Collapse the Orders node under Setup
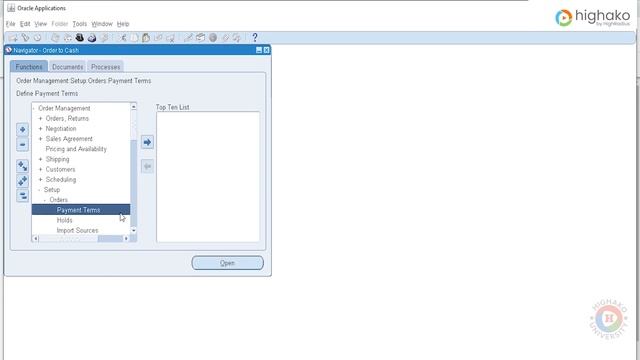640x360 pixels. 45,200
